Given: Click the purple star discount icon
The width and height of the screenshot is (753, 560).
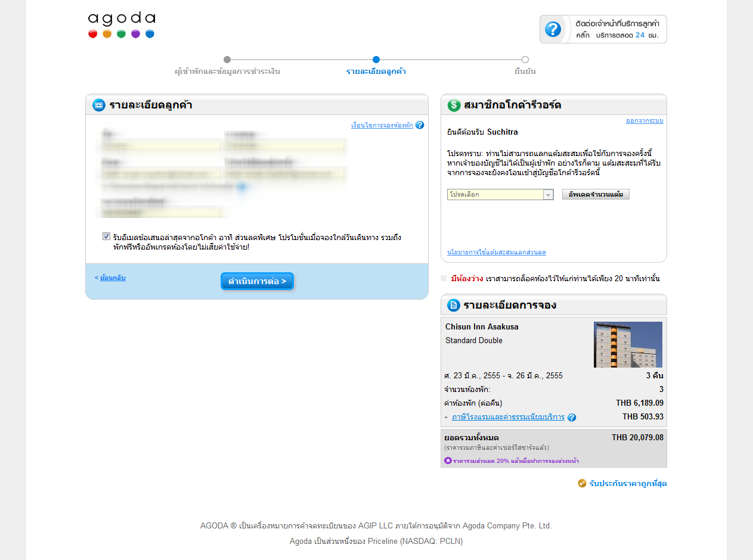Looking at the screenshot, I should 448,461.
